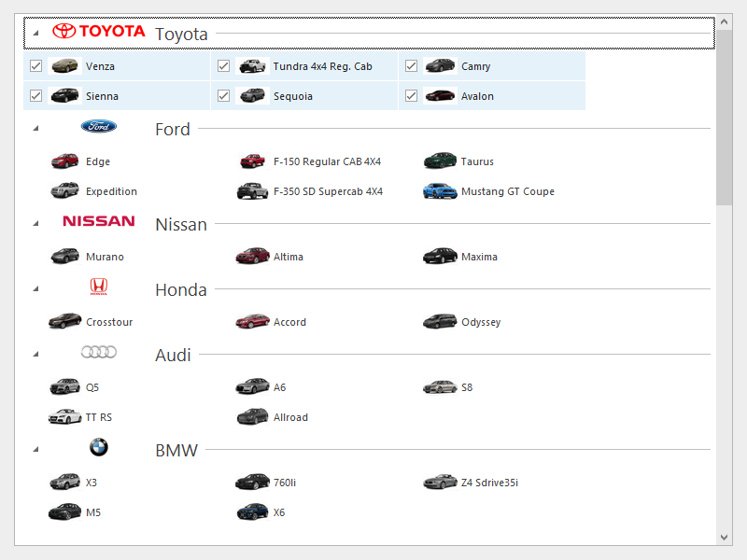This screenshot has height=560, width=747.
Task: Uncheck the Tundra 4x4 Reg. Cab checkbox
Action: click(x=224, y=66)
